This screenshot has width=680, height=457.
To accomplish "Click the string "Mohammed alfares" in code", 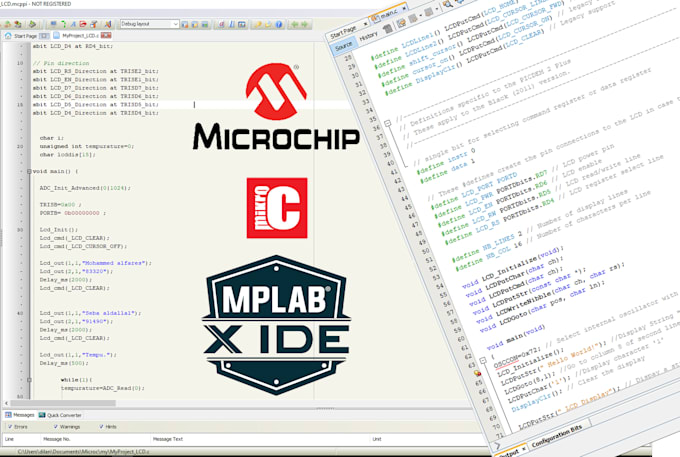I will click(115, 263).
